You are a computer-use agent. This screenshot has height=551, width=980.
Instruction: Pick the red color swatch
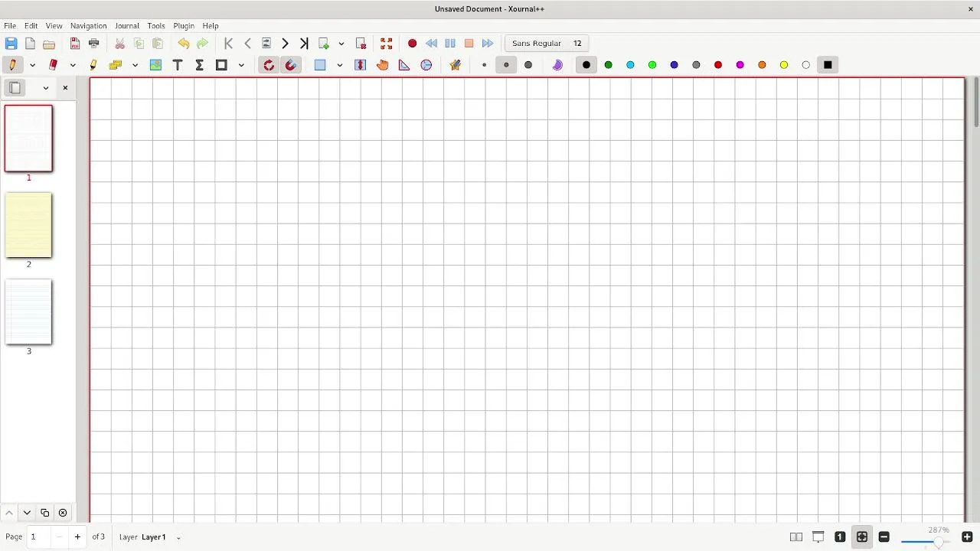(718, 65)
